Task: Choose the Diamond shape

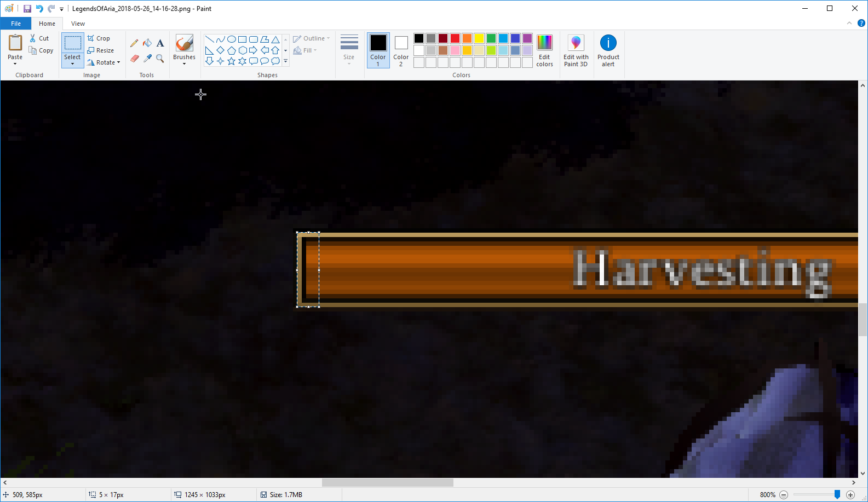Action: [x=220, y=50]
